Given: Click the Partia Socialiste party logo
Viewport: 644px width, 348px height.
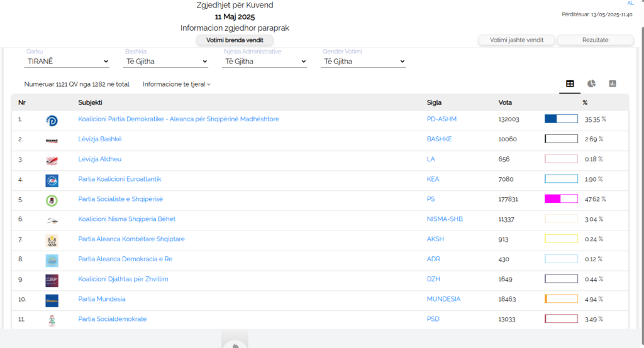Looking at the screenshot, I should point(52,200).
